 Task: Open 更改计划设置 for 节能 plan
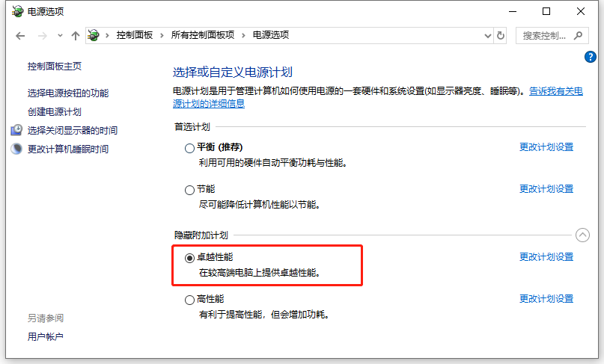point(546,189)
